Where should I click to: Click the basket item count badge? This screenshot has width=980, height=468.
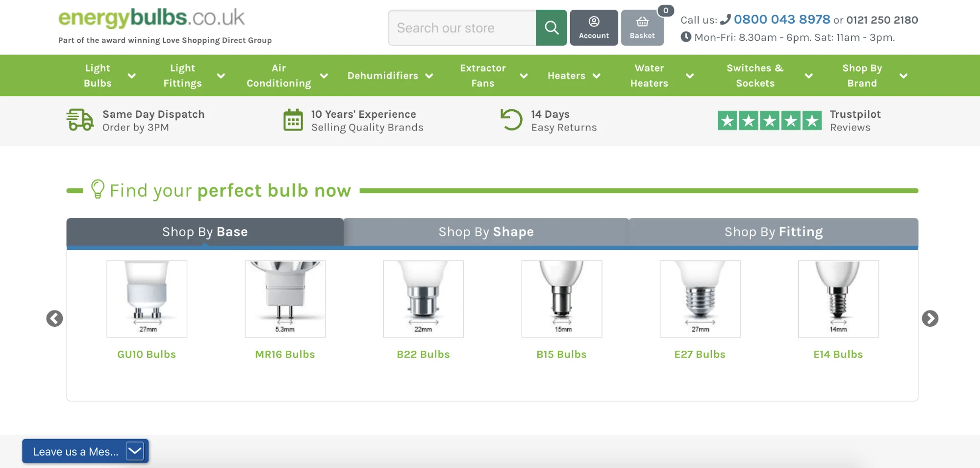point(665,10)
